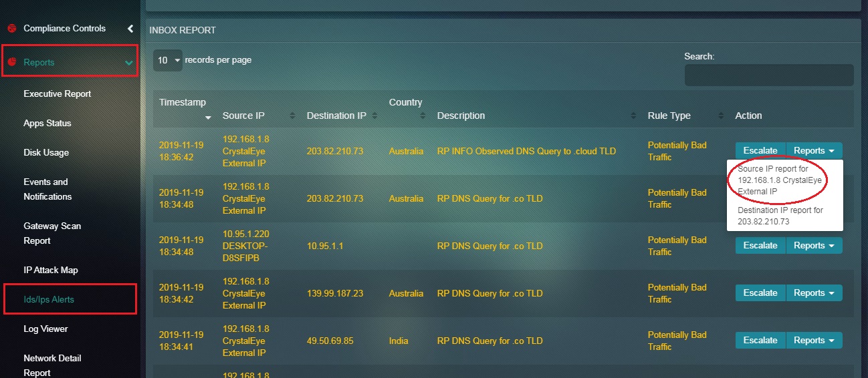Click the India country cell
This screenshot has height=378, width=868.
tap(399, 341)
